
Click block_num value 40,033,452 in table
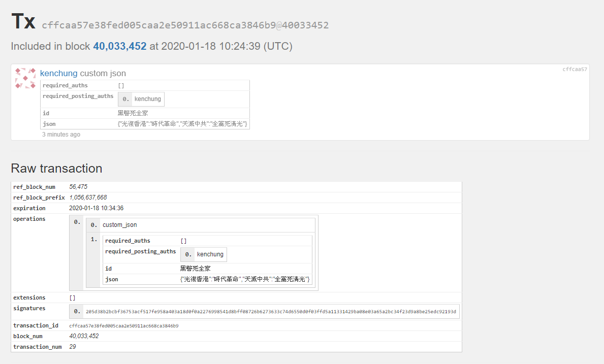tap(84, 336)
